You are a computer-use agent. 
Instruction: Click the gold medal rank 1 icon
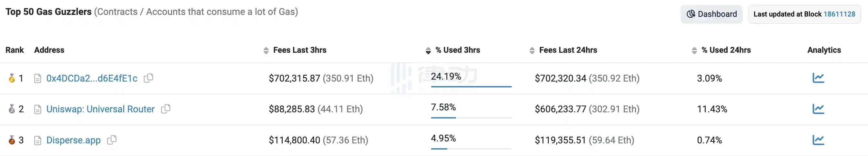coord(12,78)
